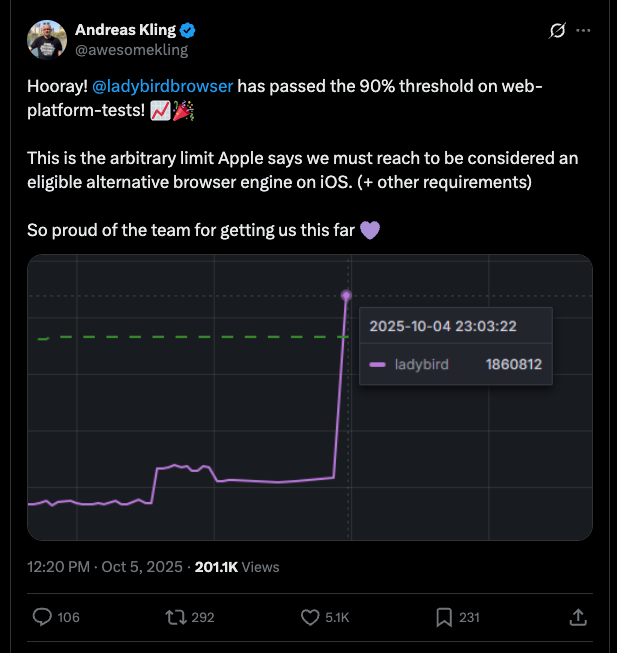617x653 pixels.
Task: Open the @awesomekling handle link
Action: [x=131, y=50]
